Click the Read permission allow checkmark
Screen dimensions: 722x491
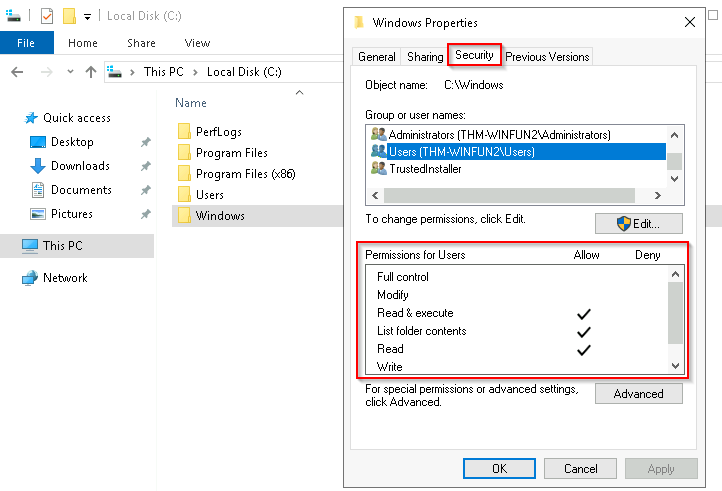click(583, 350)
